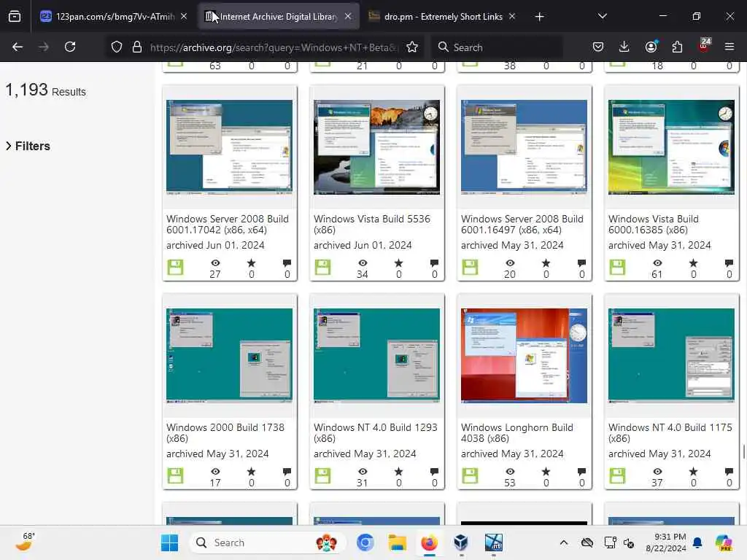
Task: Save page to Pocket
Action: point(598,47)
